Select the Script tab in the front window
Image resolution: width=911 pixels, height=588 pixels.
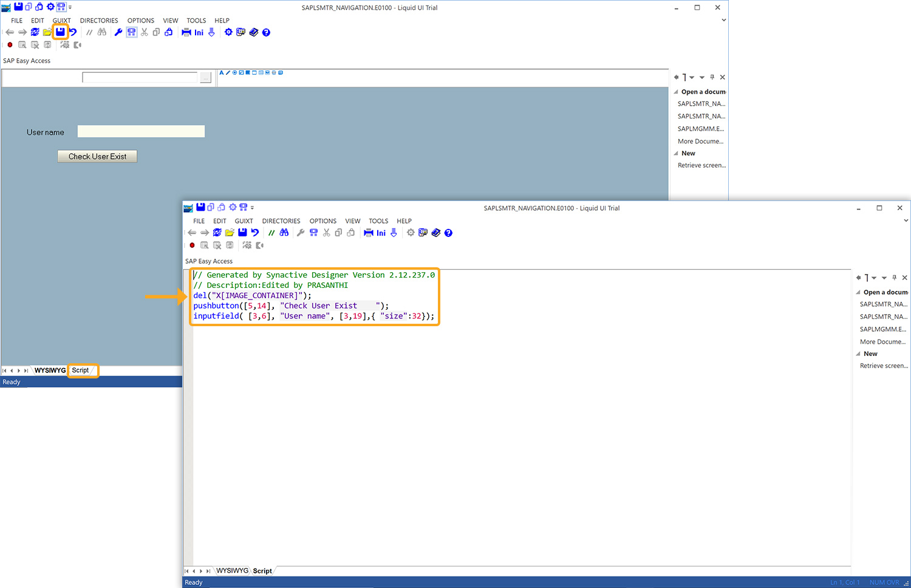262,571
